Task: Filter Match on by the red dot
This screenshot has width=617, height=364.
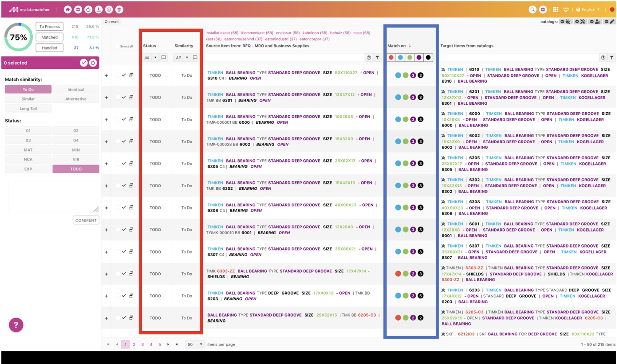Action: tap(391, 58)
